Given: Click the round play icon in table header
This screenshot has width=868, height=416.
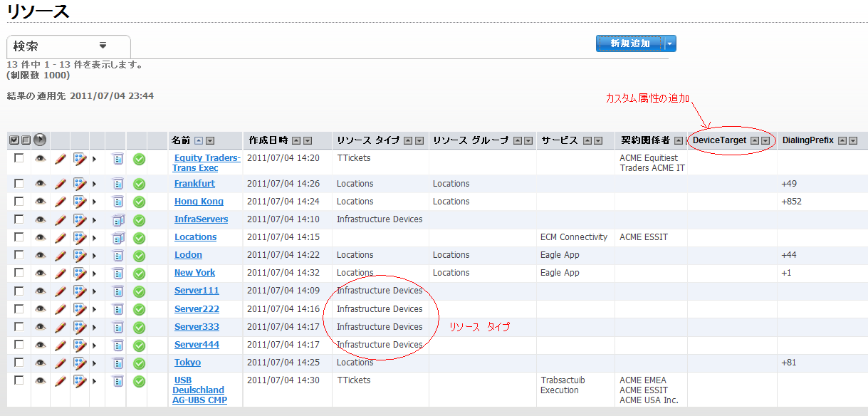Looking at the screenshot, I should (40, 140).
